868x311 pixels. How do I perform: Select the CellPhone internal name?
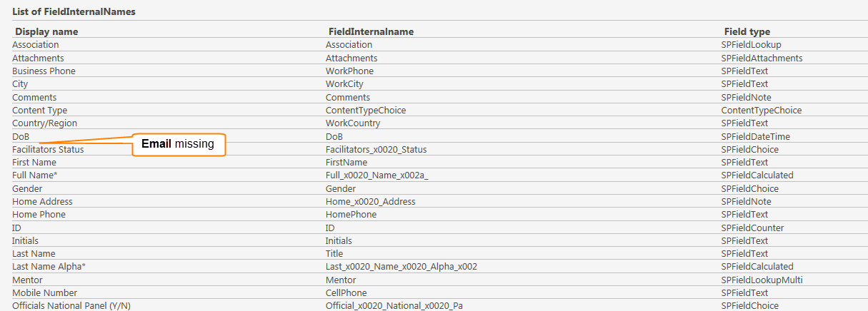[x=346, y=293]
